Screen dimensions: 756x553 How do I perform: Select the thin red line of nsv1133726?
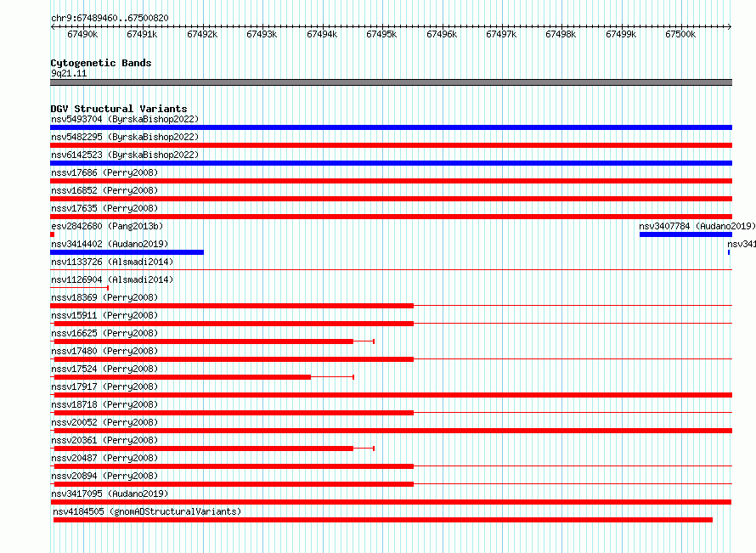391,270
